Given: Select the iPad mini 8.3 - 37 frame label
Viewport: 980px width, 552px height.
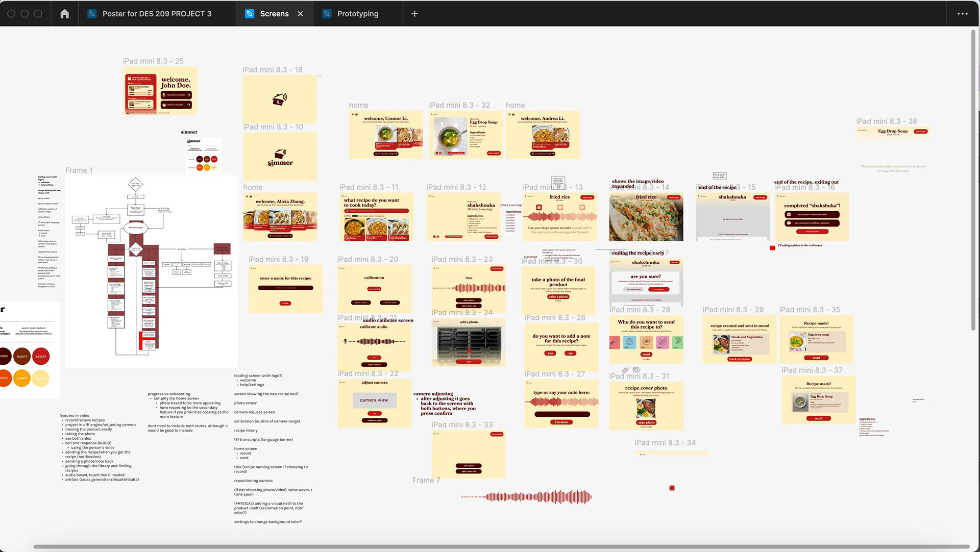Looking at the screenshot, I should [x=812, y=370].
